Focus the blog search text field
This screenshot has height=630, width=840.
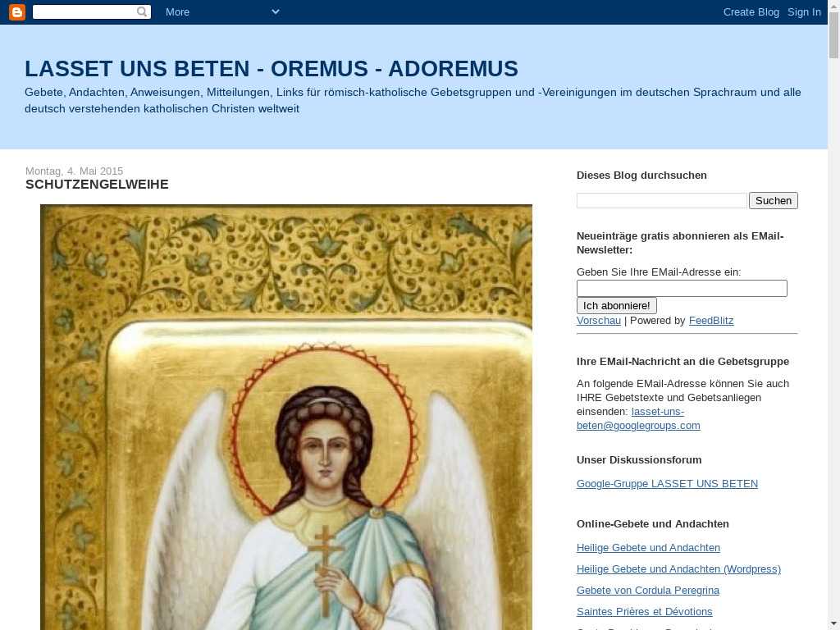point(662,200)
